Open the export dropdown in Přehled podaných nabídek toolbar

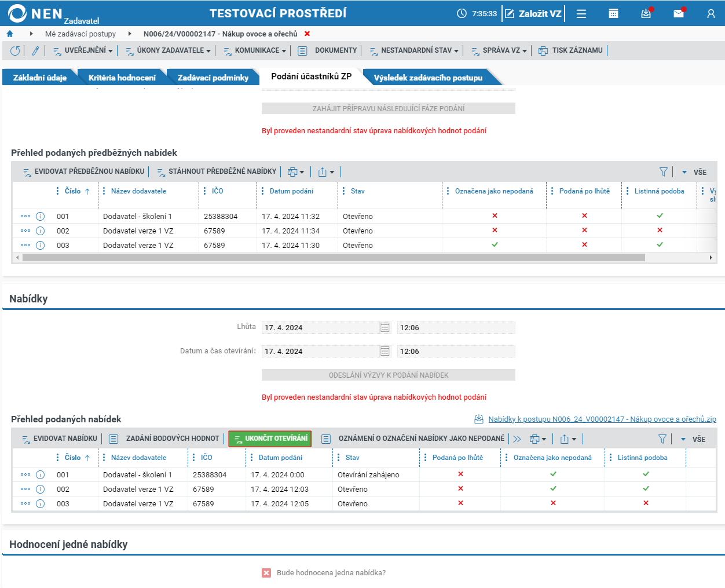568,439
